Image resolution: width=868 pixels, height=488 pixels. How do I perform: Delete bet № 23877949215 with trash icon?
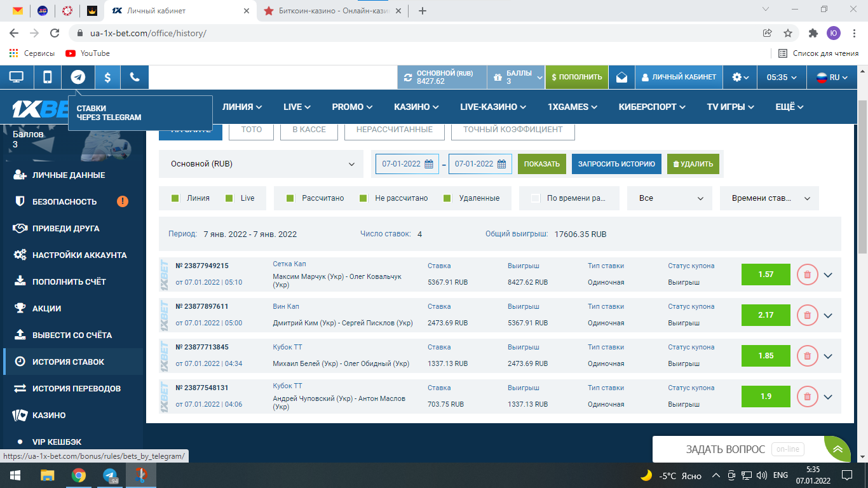coord(807,274)
